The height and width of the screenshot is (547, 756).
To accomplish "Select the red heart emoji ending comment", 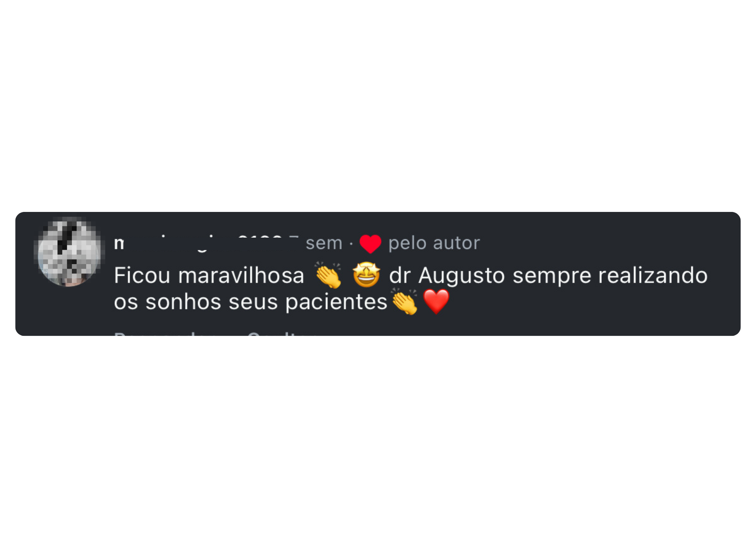I will pyautogui.click(x=436, y=301).
